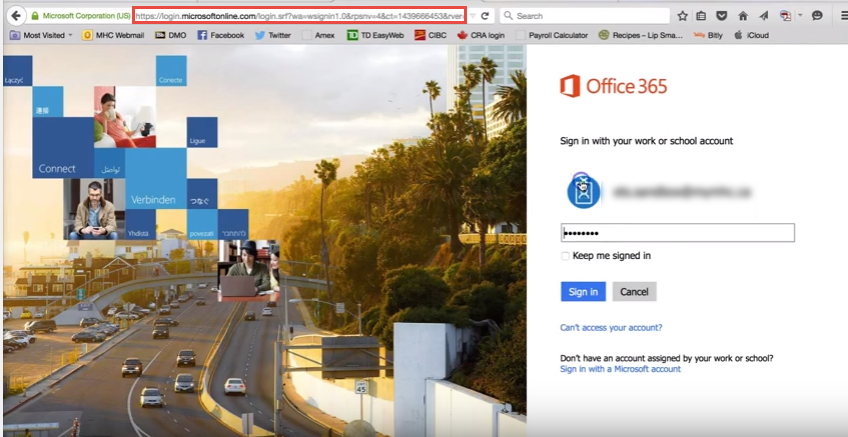
Task: Reload the page with the refresh icon
Action: click(x=485, y=16)
